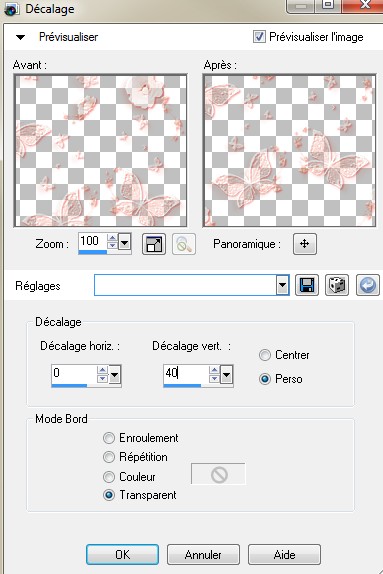Open Décalage horiz. slider dropdown
This screenshot has width=383, height=574.
[115, 374]
